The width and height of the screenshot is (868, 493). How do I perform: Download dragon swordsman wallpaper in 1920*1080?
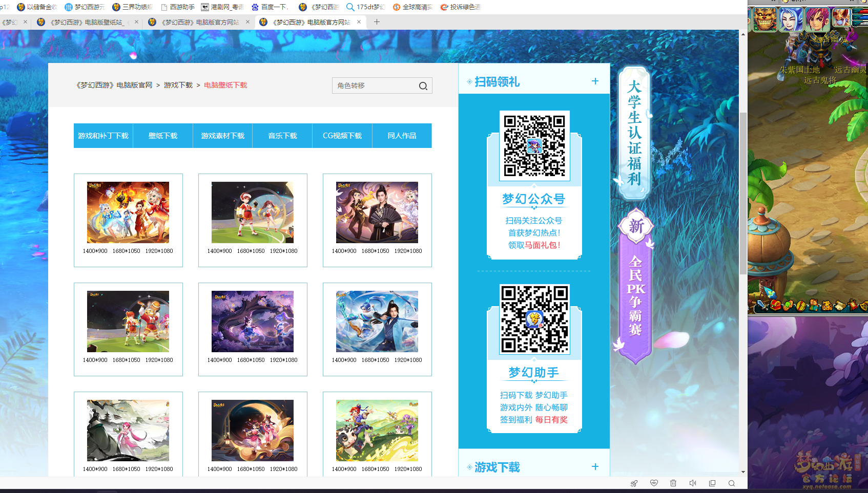(x=408, y=360)
